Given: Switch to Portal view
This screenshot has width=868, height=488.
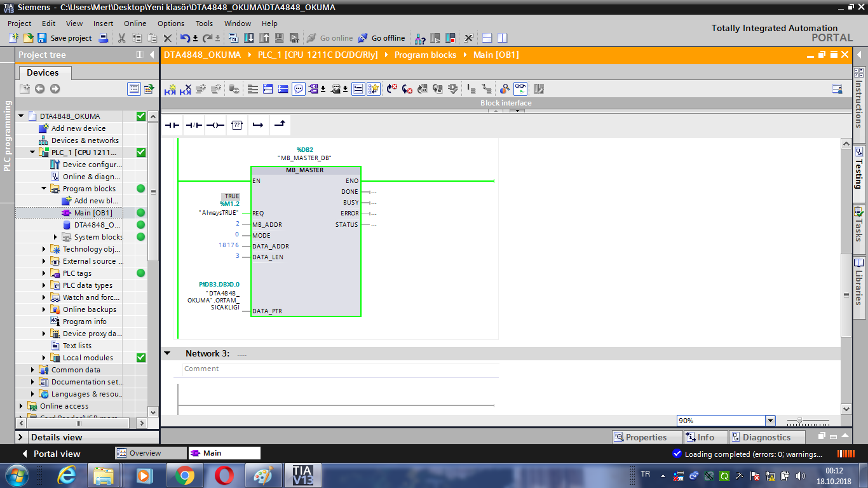Looking at the screenshot, I should click(51, 454).
